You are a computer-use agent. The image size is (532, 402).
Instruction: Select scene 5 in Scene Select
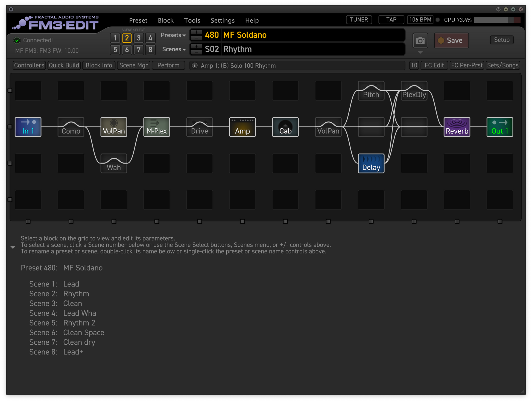point(115,50)
